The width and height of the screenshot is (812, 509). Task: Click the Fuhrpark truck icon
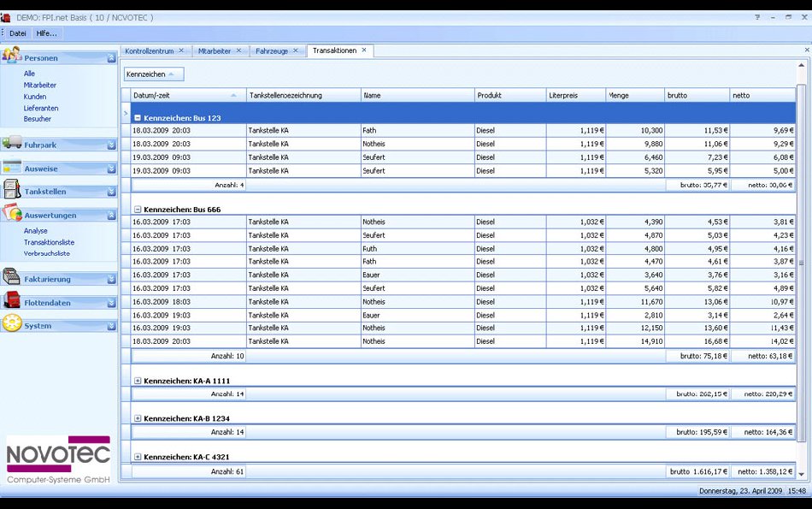(11, 144)
